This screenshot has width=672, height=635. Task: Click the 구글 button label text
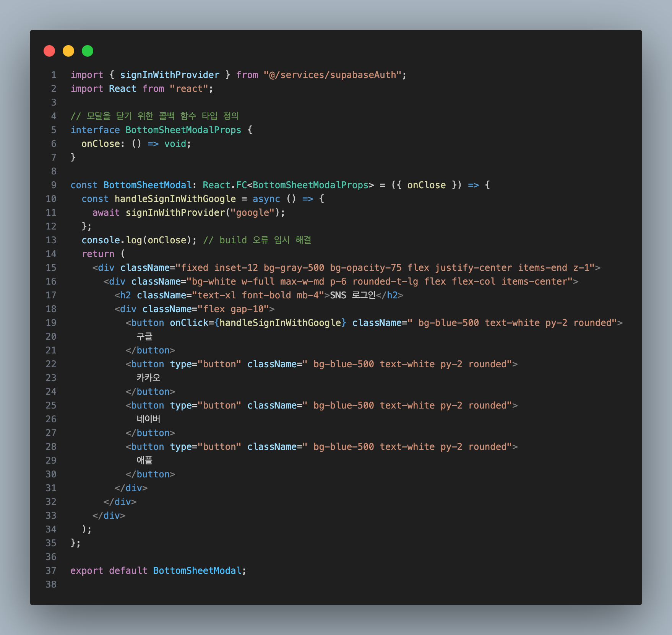click(144, 337)
